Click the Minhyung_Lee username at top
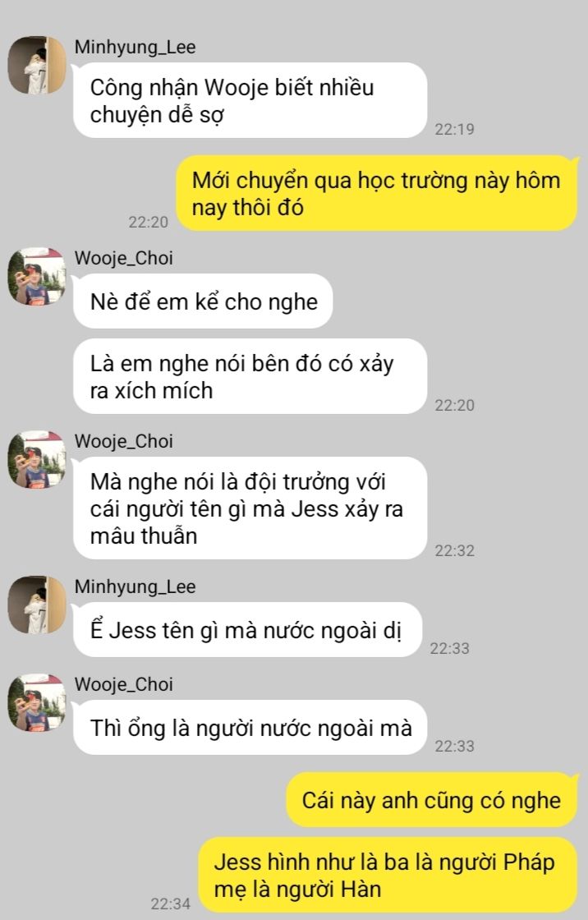The image size is (588, 920). 135,48
